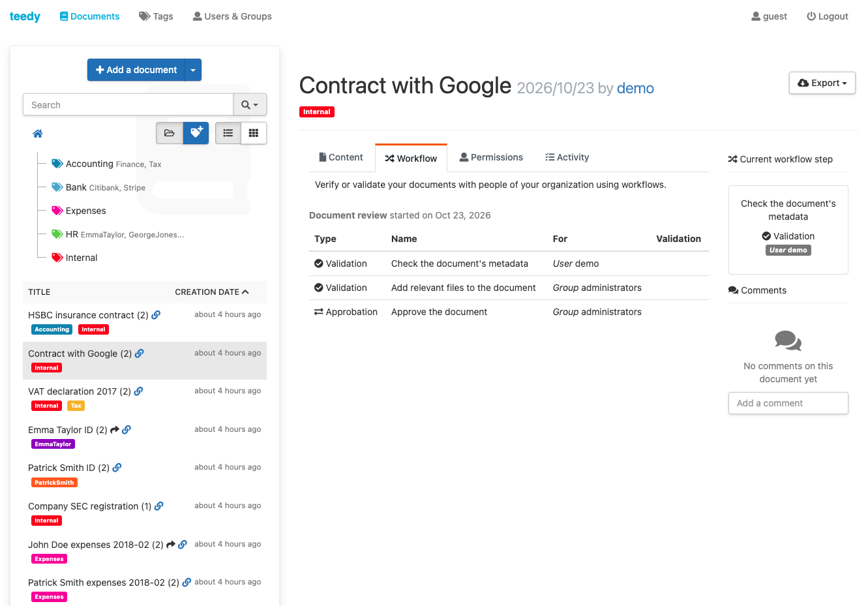Click the Add a comment field

[788, 403]
